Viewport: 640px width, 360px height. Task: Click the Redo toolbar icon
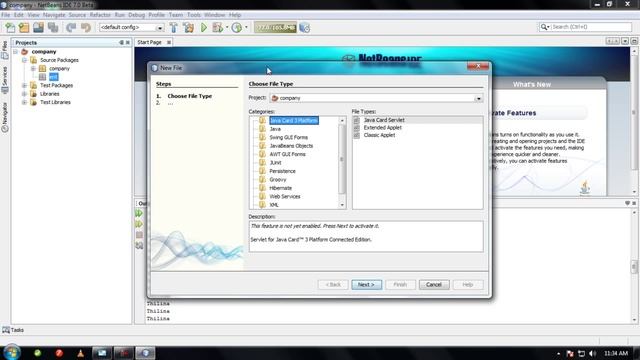pos(85,27)
